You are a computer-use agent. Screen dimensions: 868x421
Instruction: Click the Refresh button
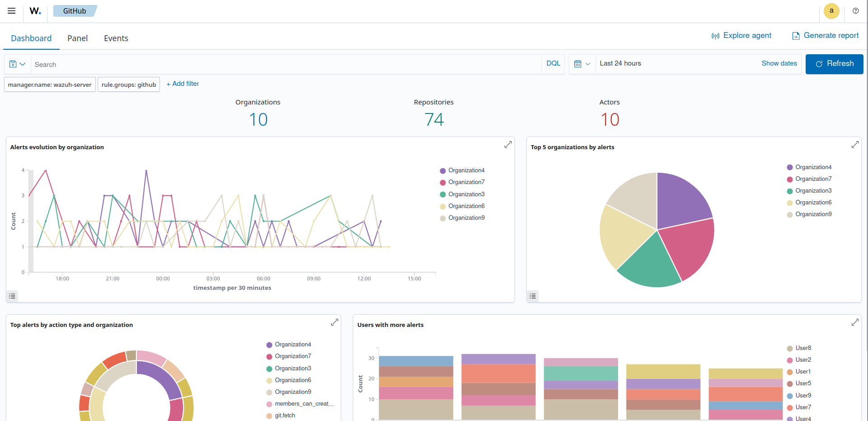tap(834, 64)
